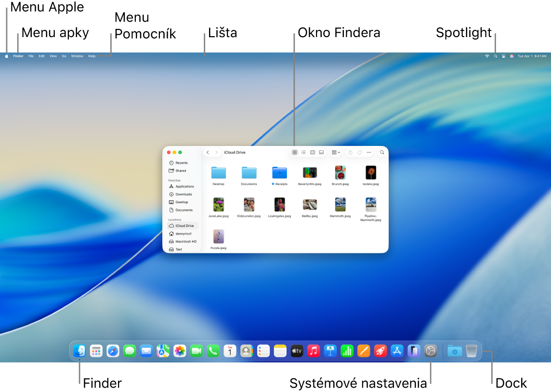Switch Finder to column view
This screenshot has width=551, height=392.
pos(313,152)
